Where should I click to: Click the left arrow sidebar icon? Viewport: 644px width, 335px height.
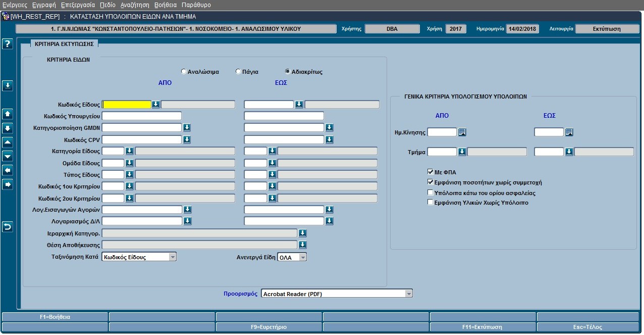pyautogui.click(x=7, y=170)
